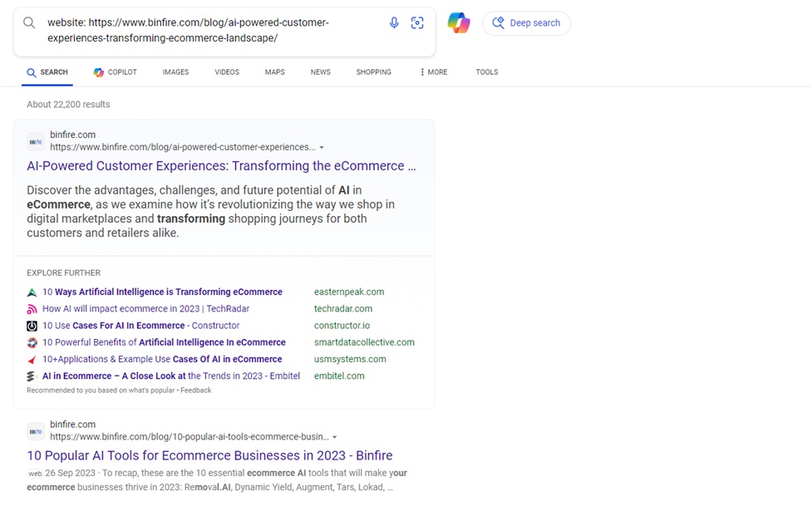Click the binfire.com favicon on the second result
This screenshot has width=812, height=506.
(x=35, y=430)
